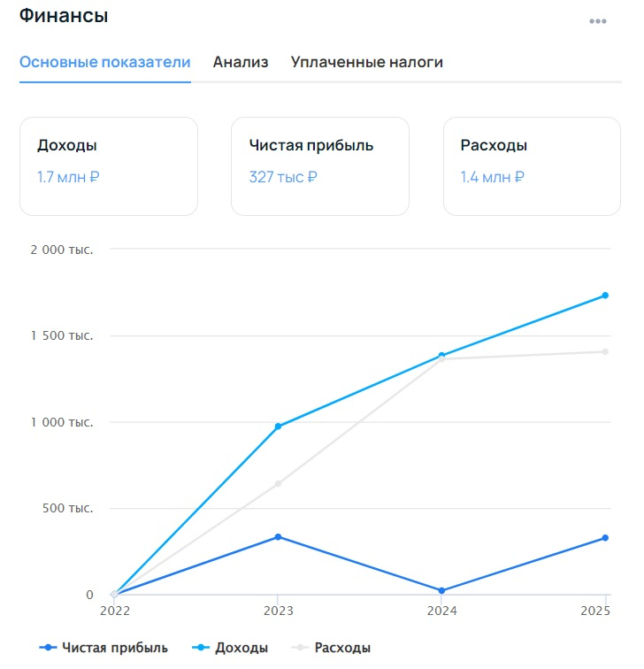
Task: Click the Доходы data point for 2025
Action: [x=605, y=296]
